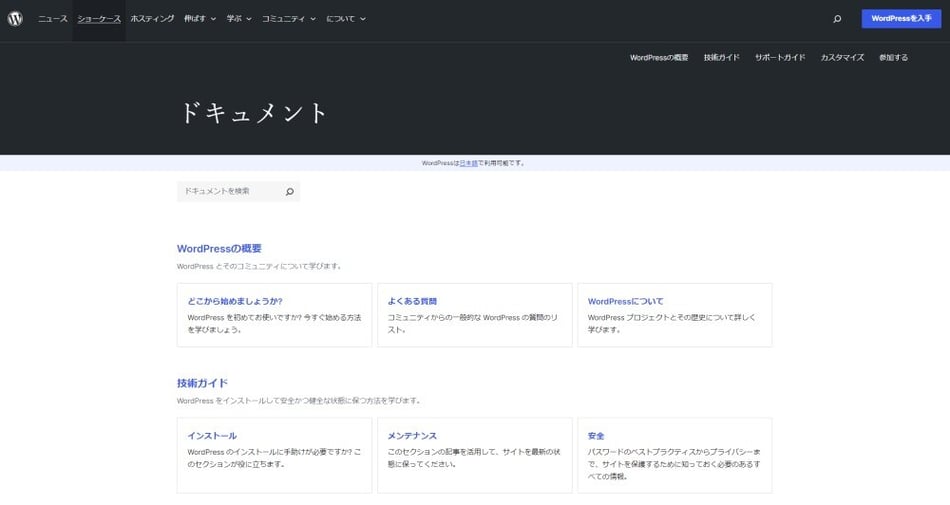Focus the ドキュメントを検索 input field
Image resolution: width=950 pixels, height=505 pixels.
(x=228, y=191)
